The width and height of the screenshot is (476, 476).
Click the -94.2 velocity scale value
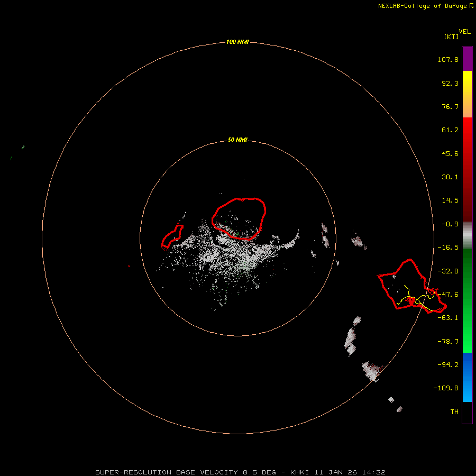click(448, 365)
